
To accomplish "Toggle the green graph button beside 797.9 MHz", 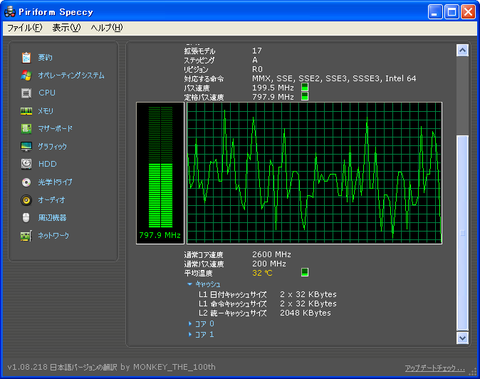I will (305, 97).
